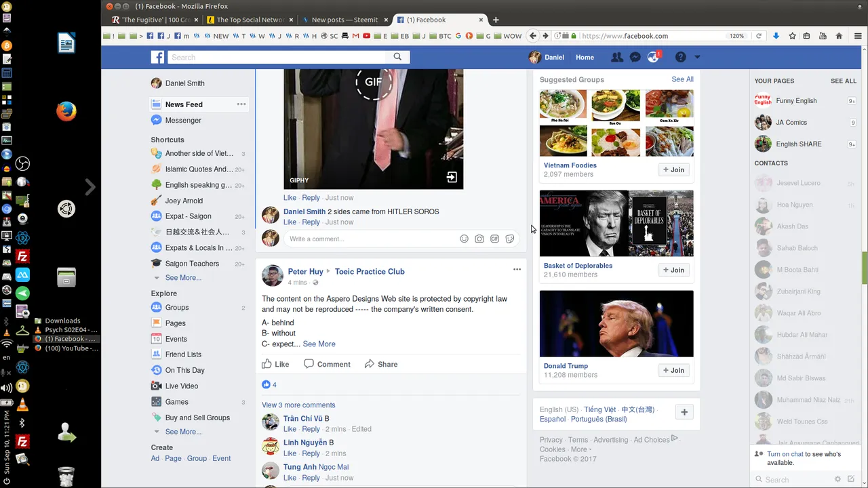
Task: Open the Friend Requests icon in the header
Action: click(617, 58)
